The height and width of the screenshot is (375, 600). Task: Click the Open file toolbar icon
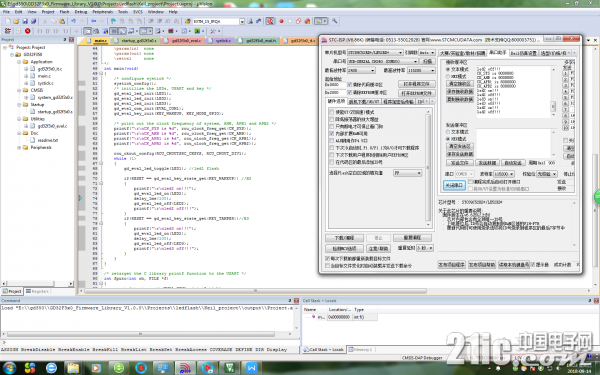(16, 21)
